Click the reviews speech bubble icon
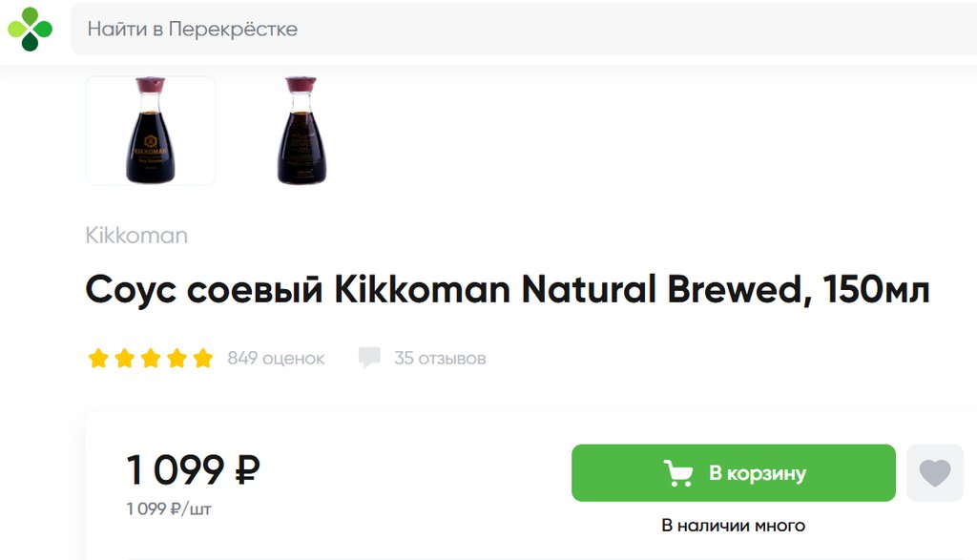The image size is (977, 560). [x=369, y=358]
